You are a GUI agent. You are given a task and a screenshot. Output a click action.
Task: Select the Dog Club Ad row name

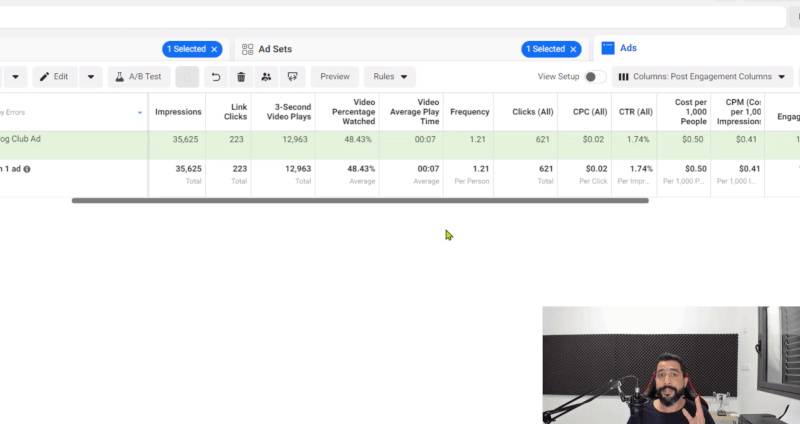coord(20,139)
